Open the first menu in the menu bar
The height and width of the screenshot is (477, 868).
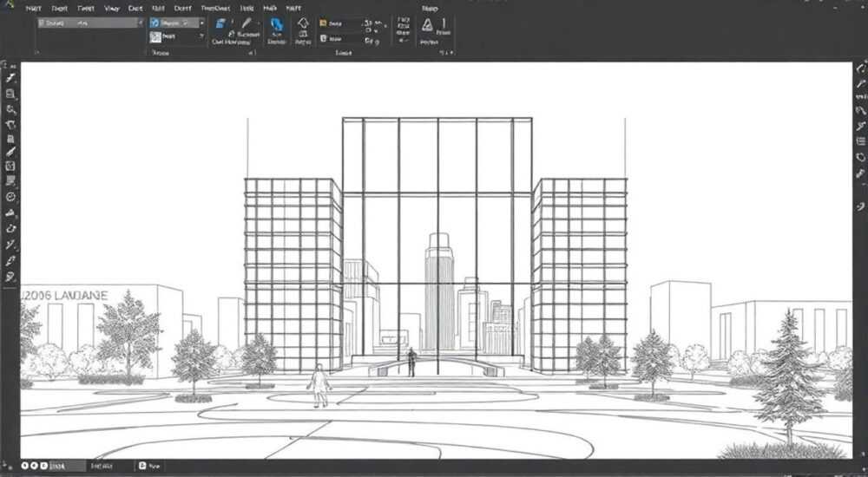point(33,9)
